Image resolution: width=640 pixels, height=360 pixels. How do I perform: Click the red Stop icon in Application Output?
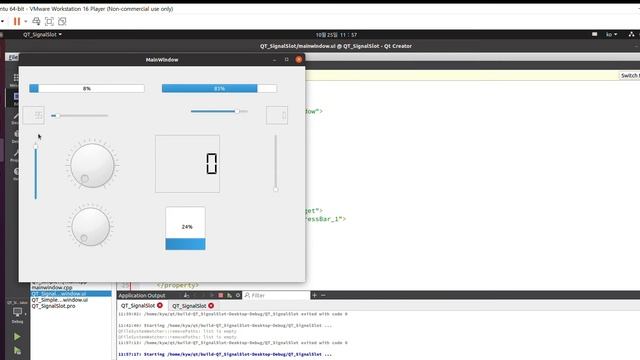coord(220,295)
